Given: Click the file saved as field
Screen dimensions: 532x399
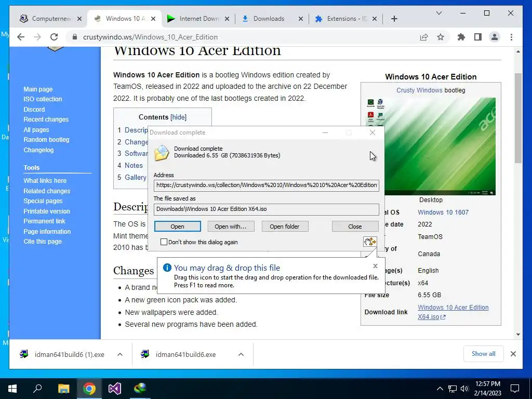Looking at the screenshot, I should pos(266,209).
